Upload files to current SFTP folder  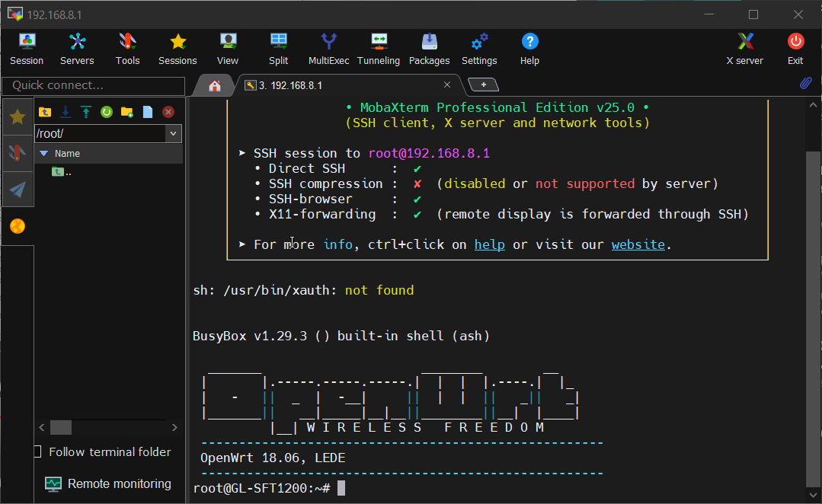(86, 112)
